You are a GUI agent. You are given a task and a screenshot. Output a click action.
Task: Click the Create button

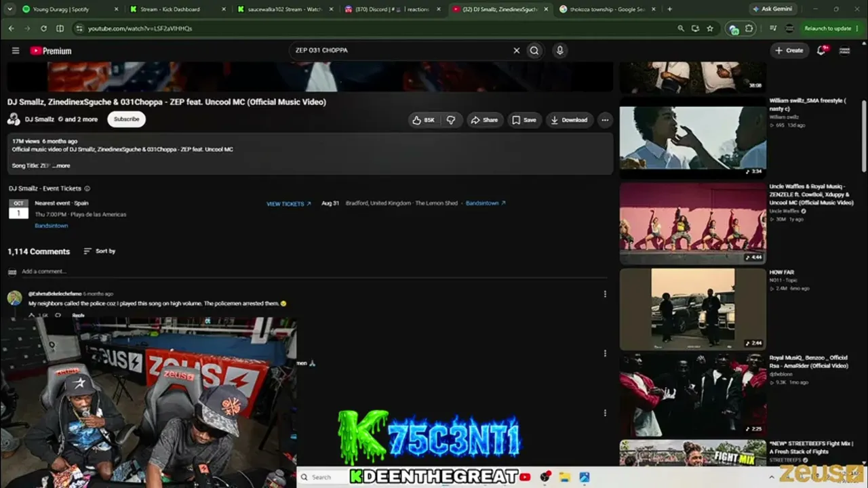[789, 50]
